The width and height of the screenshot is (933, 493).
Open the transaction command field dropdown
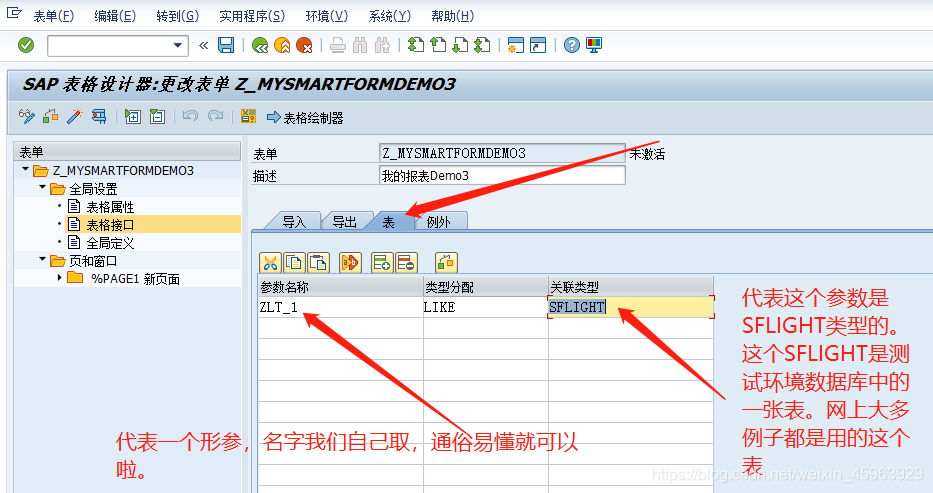click(177, 45)
